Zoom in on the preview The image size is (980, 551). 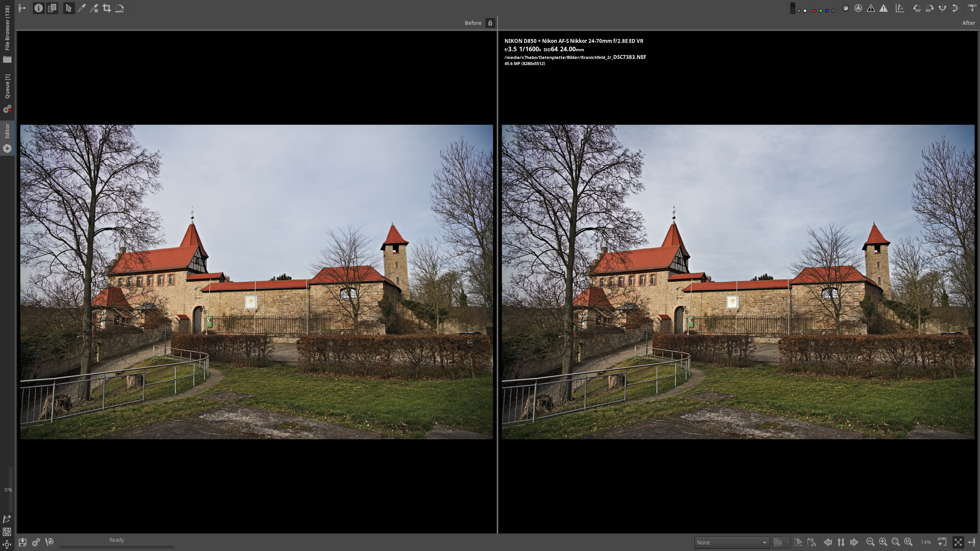pos(883,542)
